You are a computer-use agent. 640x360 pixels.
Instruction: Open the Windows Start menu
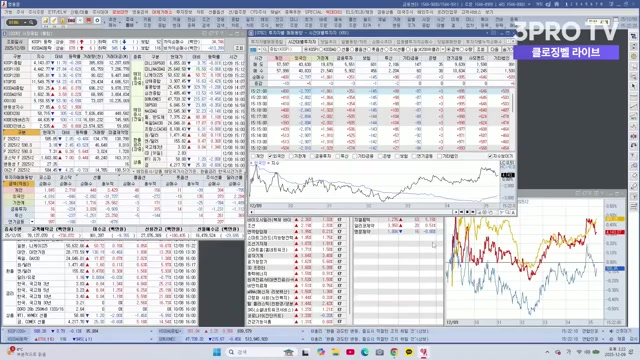(x=217, y=352)
